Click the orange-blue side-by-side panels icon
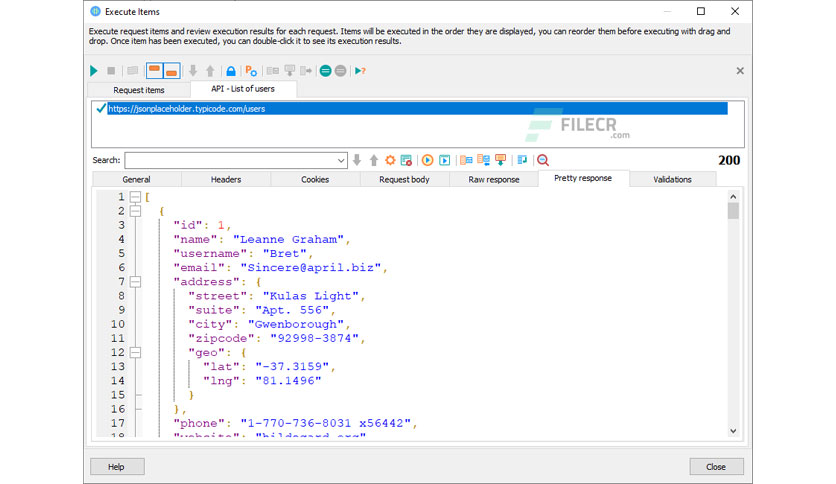Screen dimensions: 836x484 pyautogui.click(x=467, y=160)
